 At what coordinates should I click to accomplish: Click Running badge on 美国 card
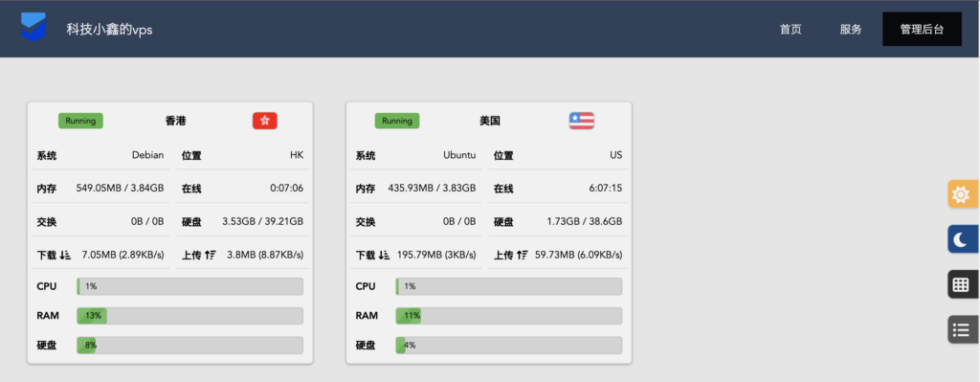[397, 121]
